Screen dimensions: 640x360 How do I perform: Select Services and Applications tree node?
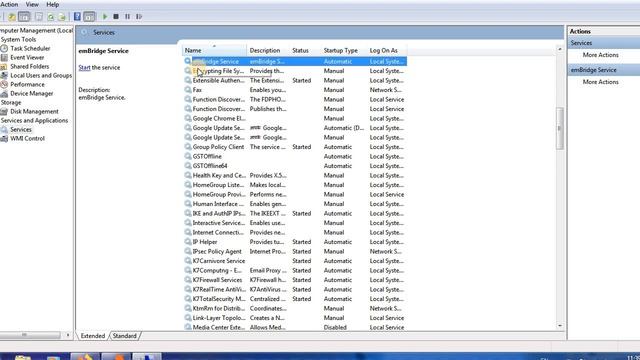click(34, 120)
